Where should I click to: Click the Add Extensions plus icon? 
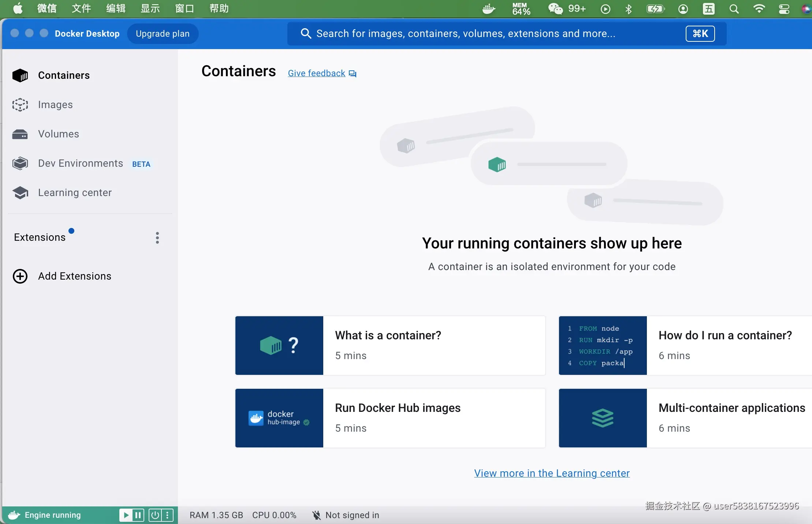click(x=20, y=276)
